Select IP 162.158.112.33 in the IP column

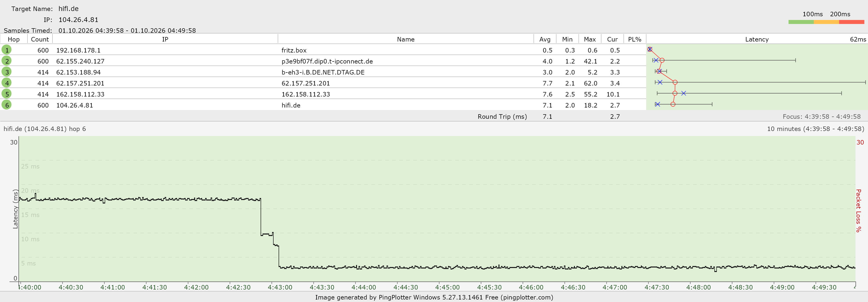(x=80, y=94)
